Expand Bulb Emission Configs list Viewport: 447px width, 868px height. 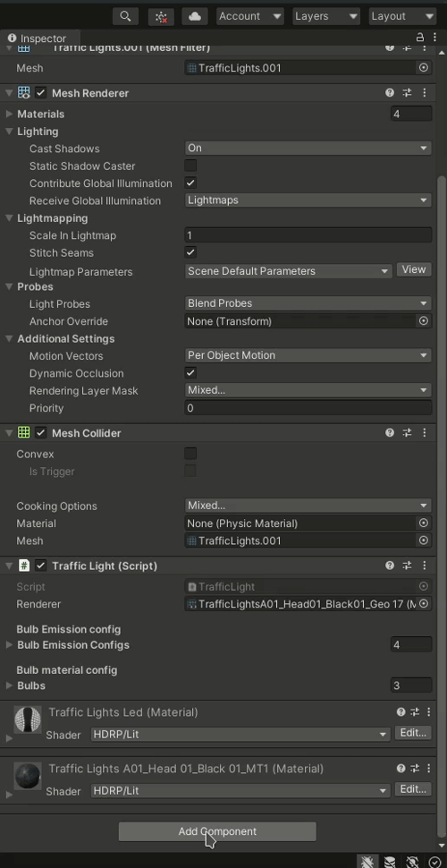(x=10, y=644)
